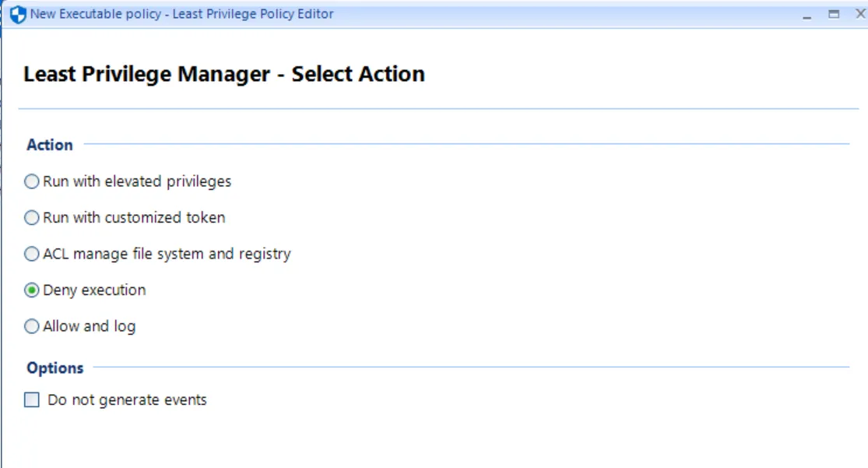Viewport: 868px width, 468px height.
Task: Select the "Deny execution" radio button
Action: tap(30, 289)
